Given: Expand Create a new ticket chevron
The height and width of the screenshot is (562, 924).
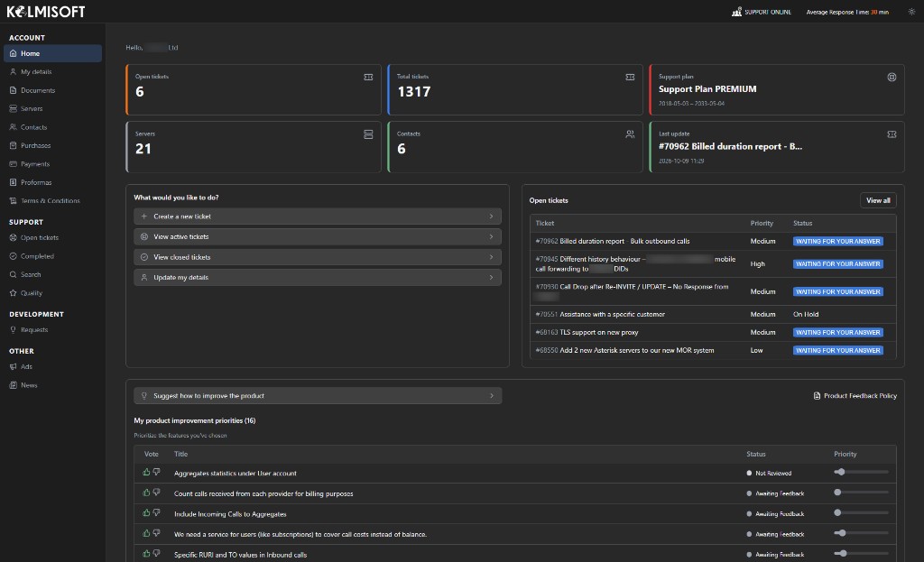Looking at the screenshot, I should (491, 217).
